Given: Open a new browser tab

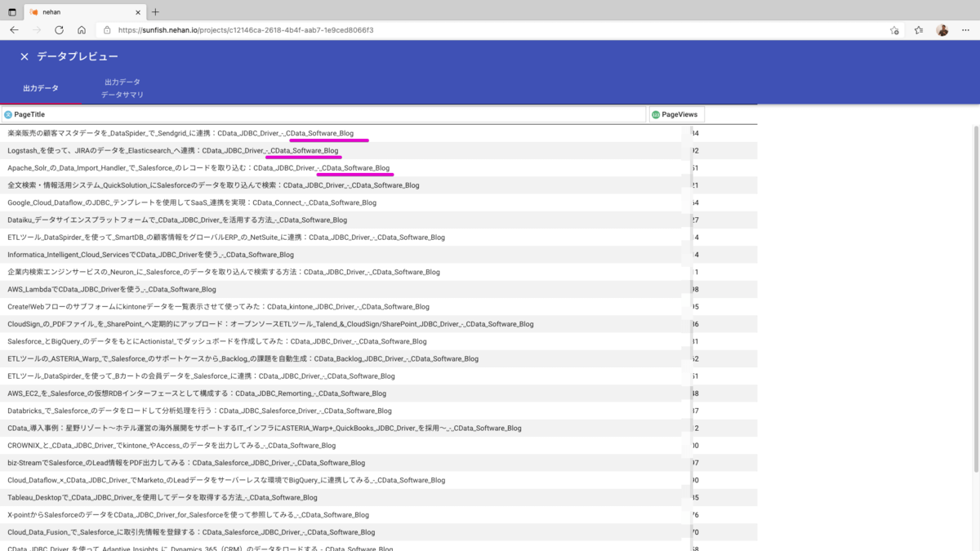Looking at the screenshot, I should (155, 11).
